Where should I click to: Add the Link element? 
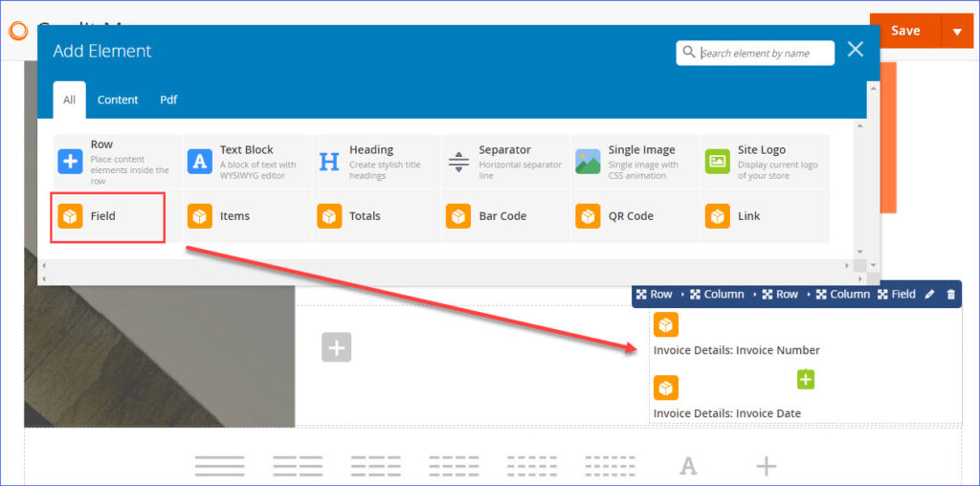coord(765,216)
